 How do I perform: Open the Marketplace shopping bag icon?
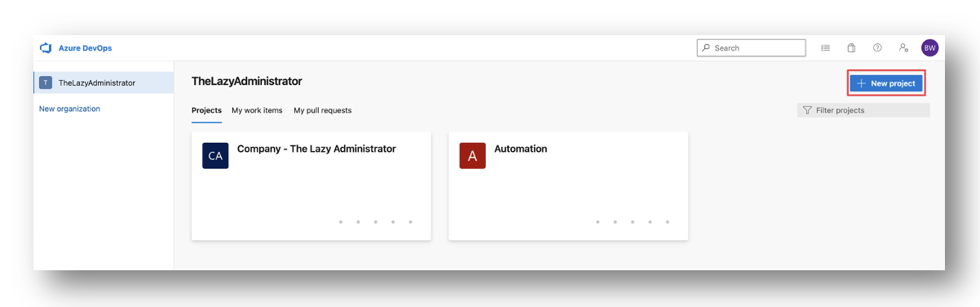tap(851, 48)
